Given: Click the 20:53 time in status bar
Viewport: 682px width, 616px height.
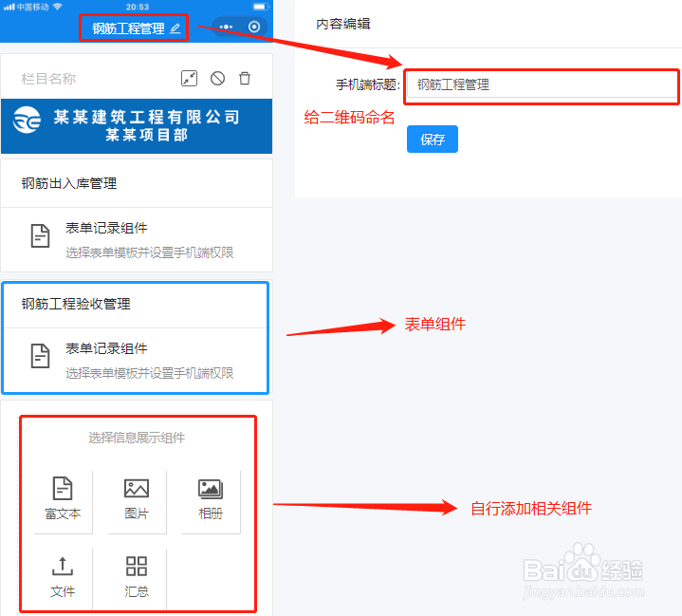Looking at the screenshot, I should point(138,7).
